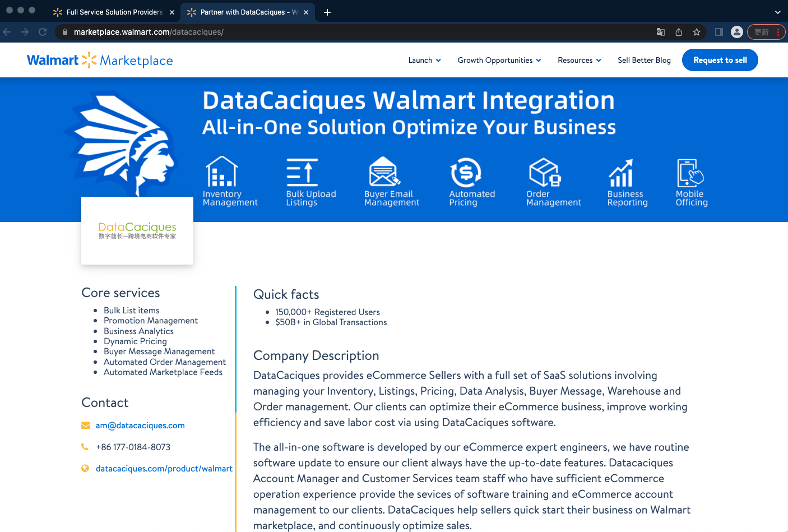Click the 150,000+ Registered Users fact

[x=328, y=312]
